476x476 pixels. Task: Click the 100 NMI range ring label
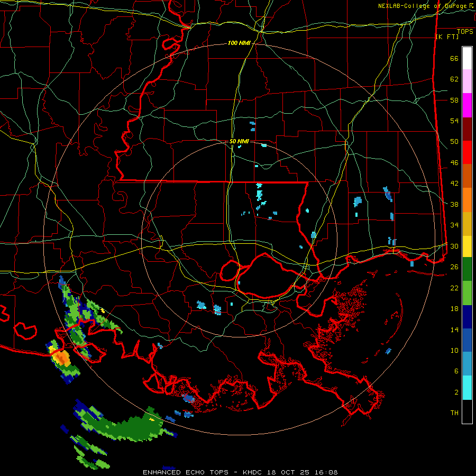click(x=239, y=43)
